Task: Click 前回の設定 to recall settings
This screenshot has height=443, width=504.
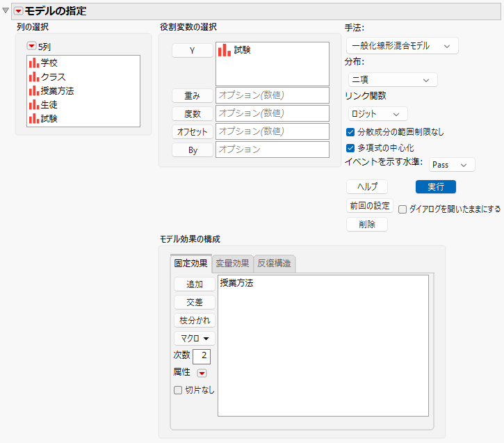Action: point(370,205)
